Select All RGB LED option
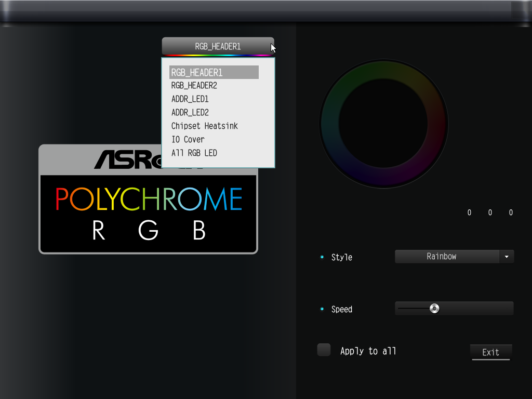The image size is (532, 399). (x=194, y=153)
